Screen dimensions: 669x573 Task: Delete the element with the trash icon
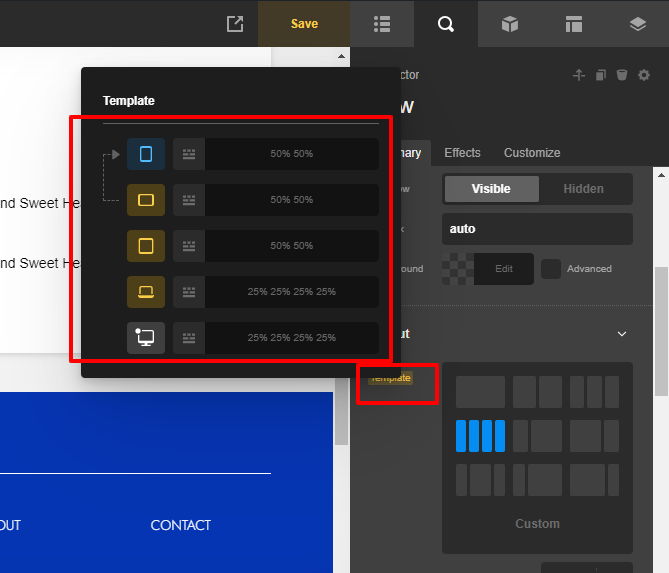(x=622, y=75)
